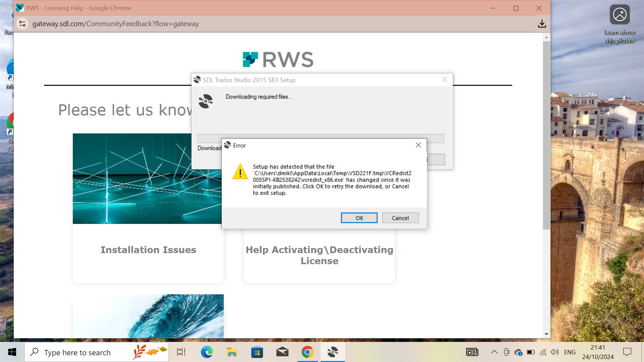
Task: Click the taskbar search box
Action: click(97, 352)
